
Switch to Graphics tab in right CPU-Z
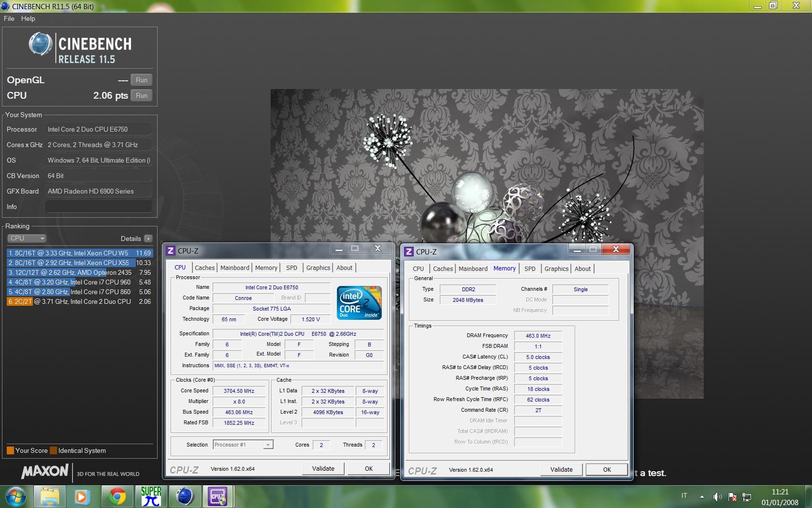click(556, 269)
